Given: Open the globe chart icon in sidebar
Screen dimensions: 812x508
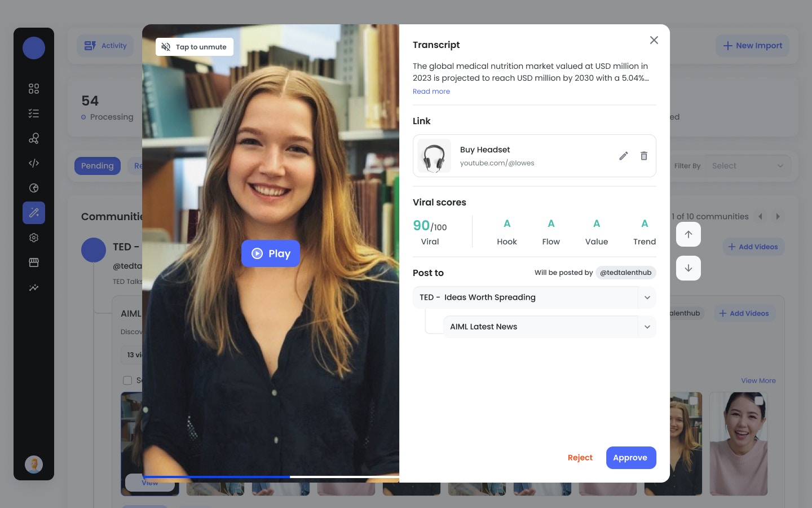Looking at the screenshot, I should point(34,188).
